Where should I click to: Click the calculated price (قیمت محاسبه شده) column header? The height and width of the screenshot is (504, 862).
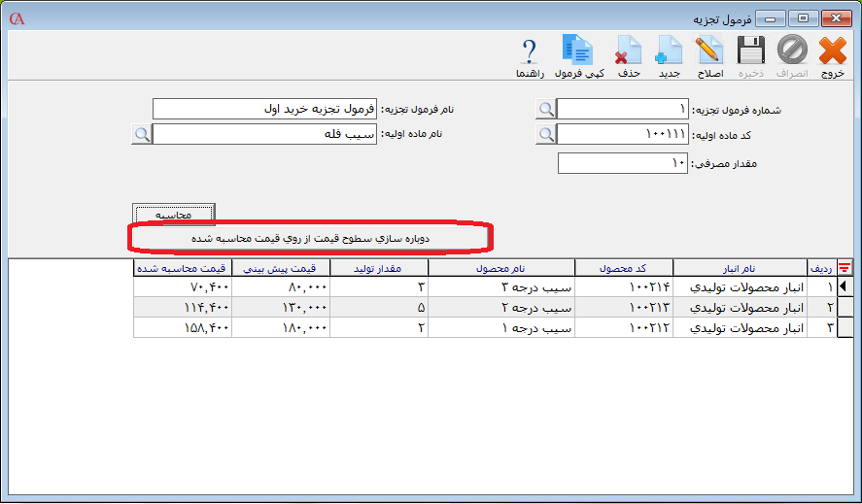182,268
